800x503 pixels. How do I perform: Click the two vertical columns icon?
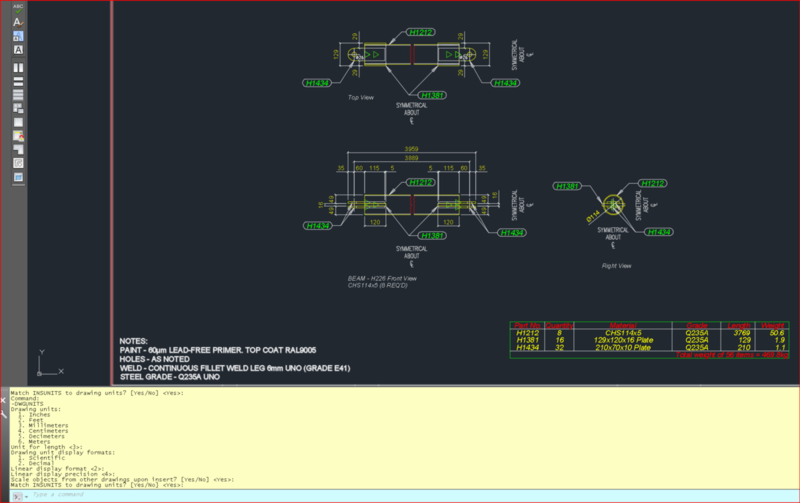point(18,69)
